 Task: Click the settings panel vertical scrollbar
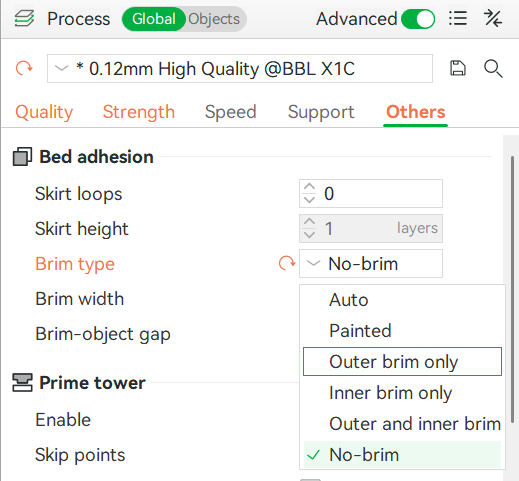click(513, 290)
